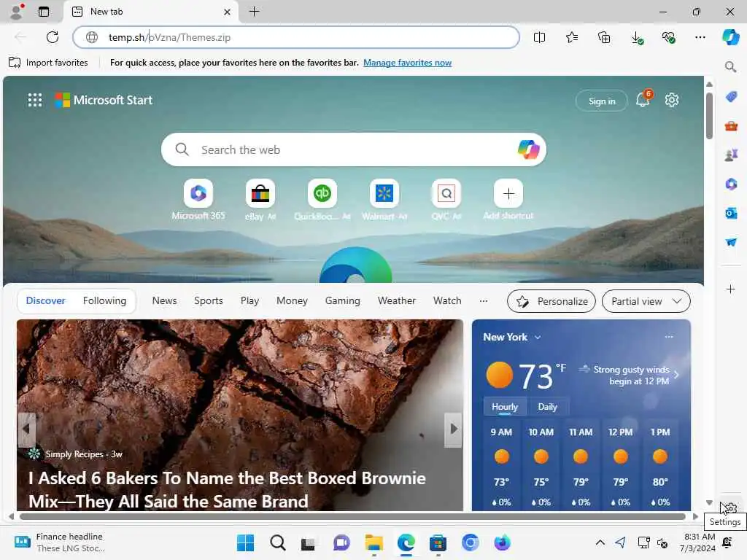Open Copilot from toolbar
Screen dimensions: 747x560
[x=730, y=37]
